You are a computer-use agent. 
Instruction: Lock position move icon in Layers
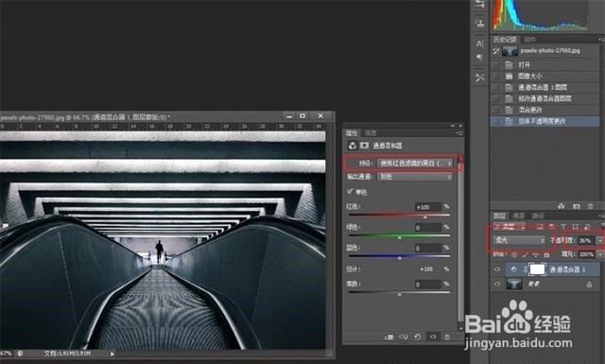(x=535, y=254)
